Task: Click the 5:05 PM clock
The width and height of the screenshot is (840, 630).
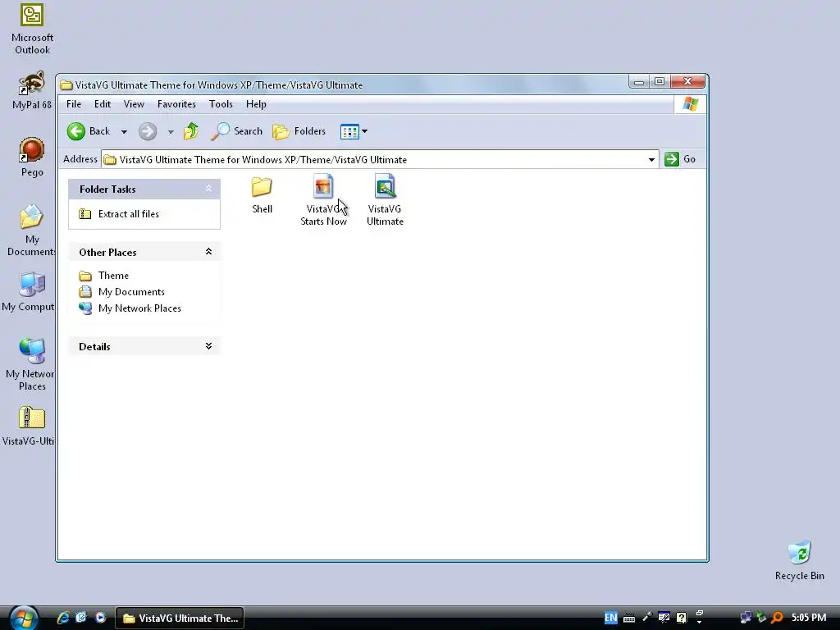Action: click(x=809, y=618)
